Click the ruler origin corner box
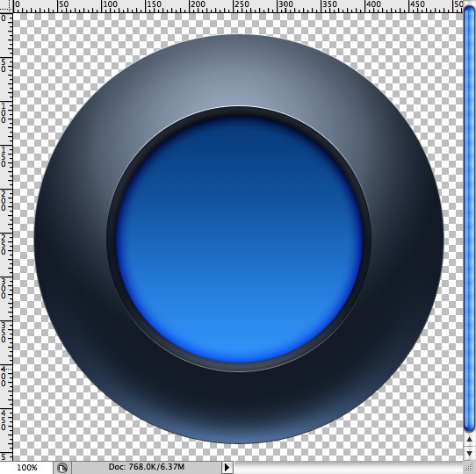 click(x=6, y=6)
